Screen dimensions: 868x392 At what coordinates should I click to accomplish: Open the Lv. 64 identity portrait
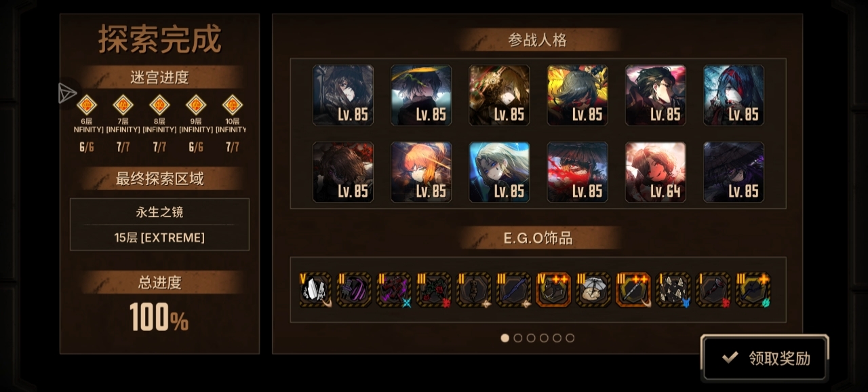[x=656, y=172]
